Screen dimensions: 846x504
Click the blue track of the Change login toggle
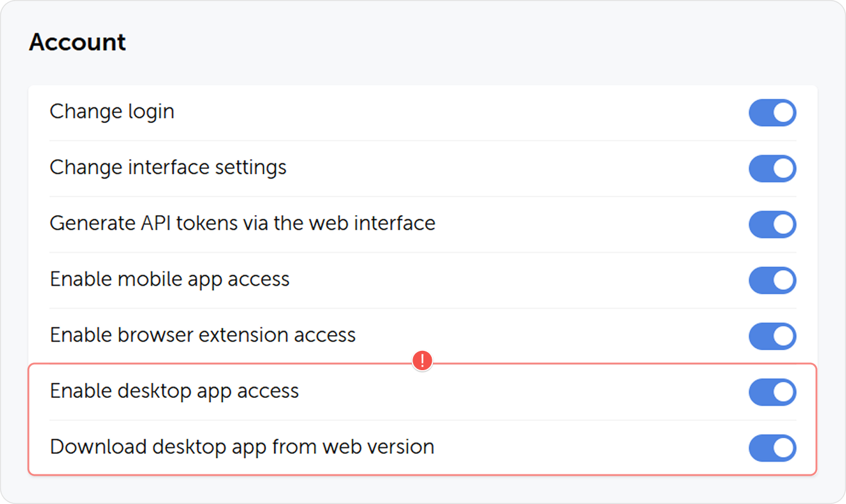pyautogui.click(x=760, y=113)
